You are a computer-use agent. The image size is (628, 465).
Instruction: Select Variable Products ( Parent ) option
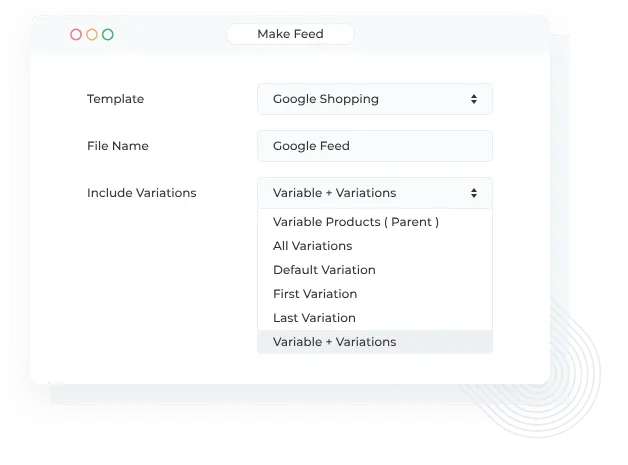click(356, 222)
